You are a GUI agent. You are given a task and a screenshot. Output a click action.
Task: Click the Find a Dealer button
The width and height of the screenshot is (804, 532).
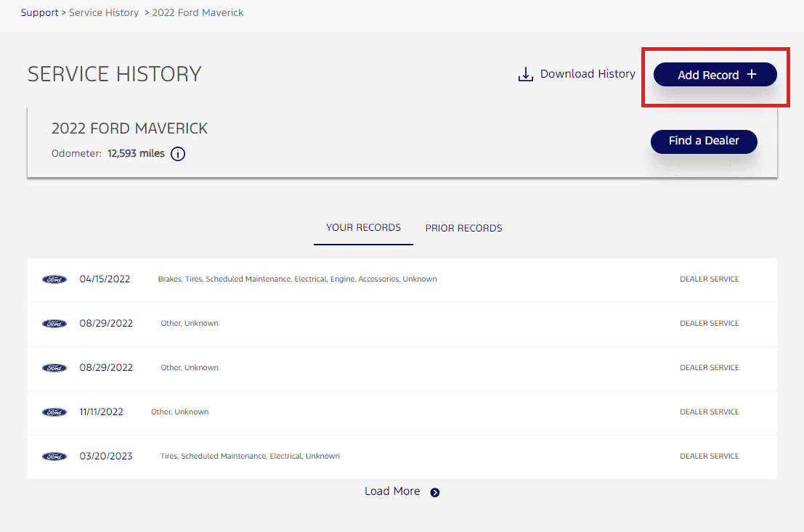pos(704,142)
